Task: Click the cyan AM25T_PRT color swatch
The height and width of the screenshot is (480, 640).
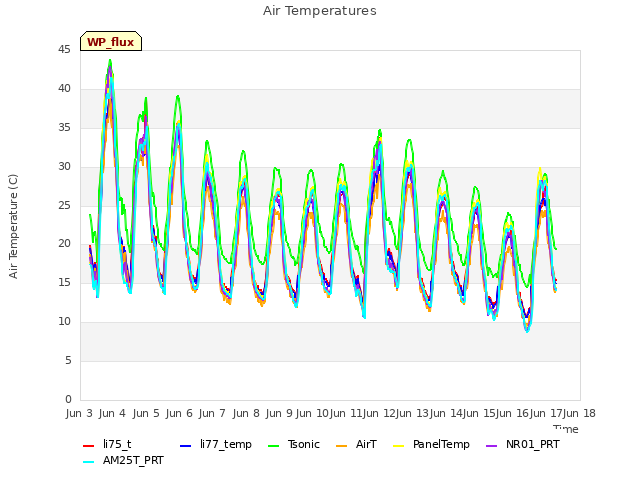Action: pos(89,462)
